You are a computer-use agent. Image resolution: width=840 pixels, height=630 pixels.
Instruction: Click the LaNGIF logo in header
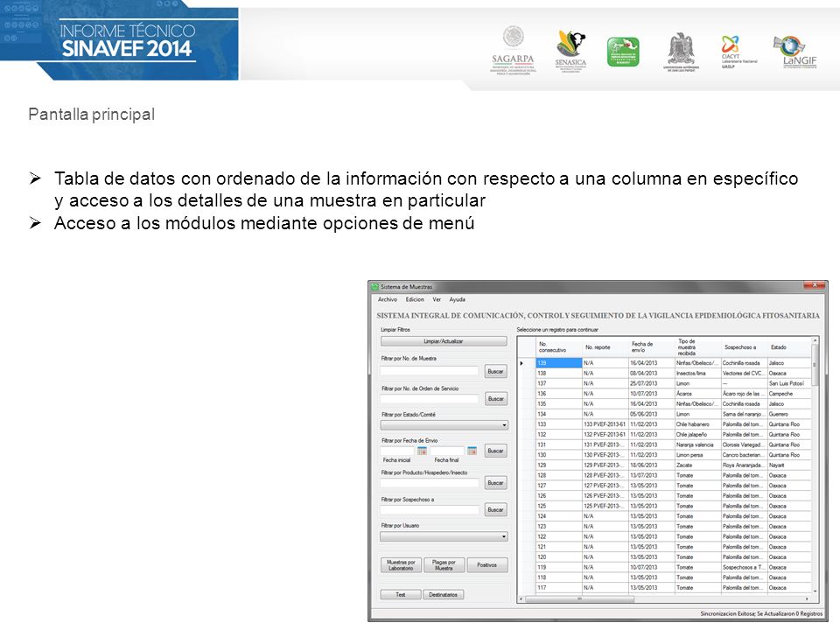click(x=796, y=52)
